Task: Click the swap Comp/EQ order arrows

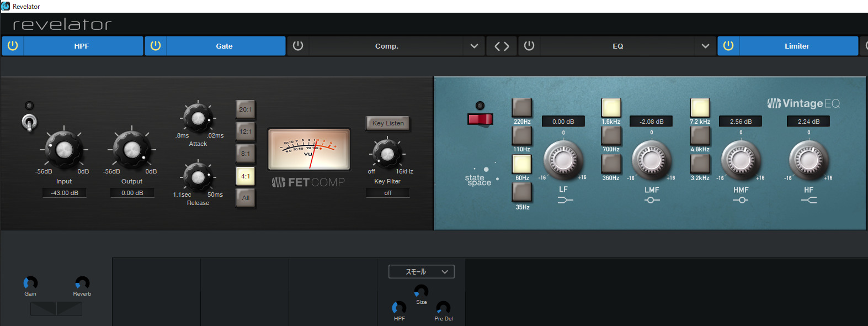Action: pyautogui.click(x=502, y=46)
